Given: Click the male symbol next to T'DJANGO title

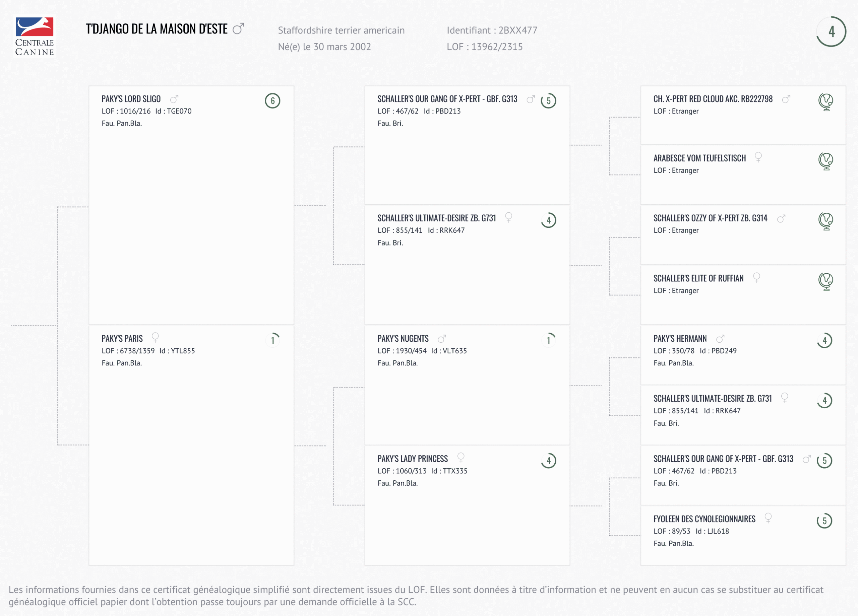Looking at the screenshot, I should (238, 29).
